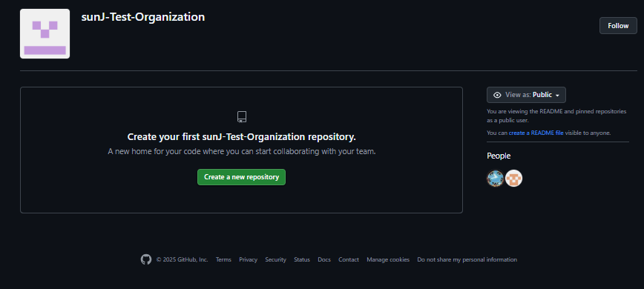This screenshot has height=289, width=644.
Task: Follow the sunJ-Test-Organization
Action: pyautogui.click(x=618, y=26)
